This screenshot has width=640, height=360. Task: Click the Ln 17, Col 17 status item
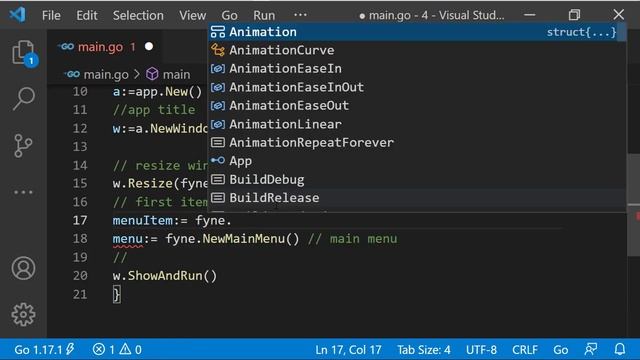348,350
